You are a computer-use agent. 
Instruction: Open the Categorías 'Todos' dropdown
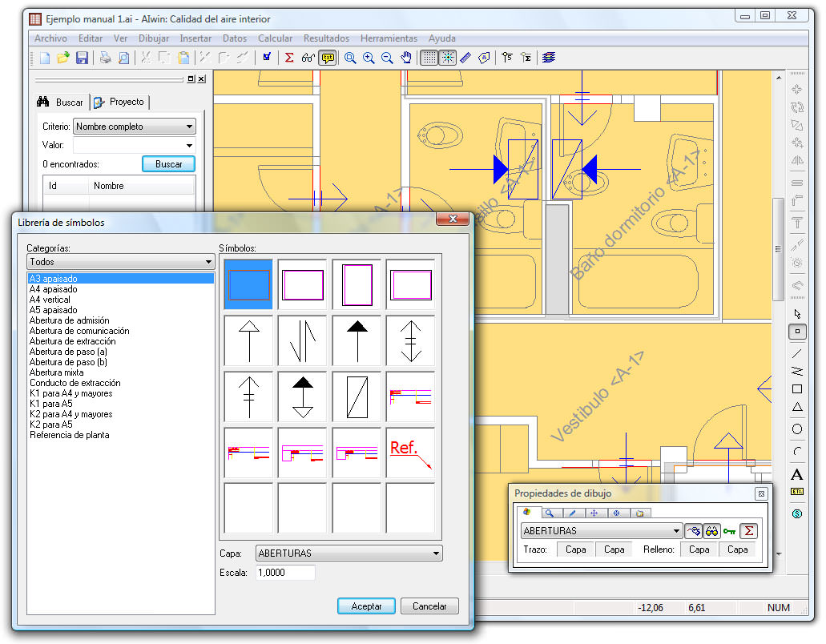(x=121, y=262)
